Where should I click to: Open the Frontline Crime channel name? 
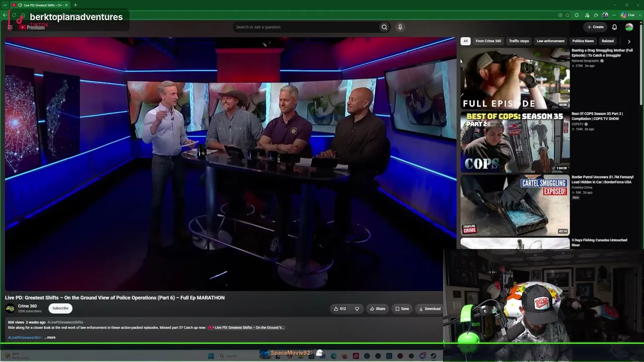(x=582, y=188)
